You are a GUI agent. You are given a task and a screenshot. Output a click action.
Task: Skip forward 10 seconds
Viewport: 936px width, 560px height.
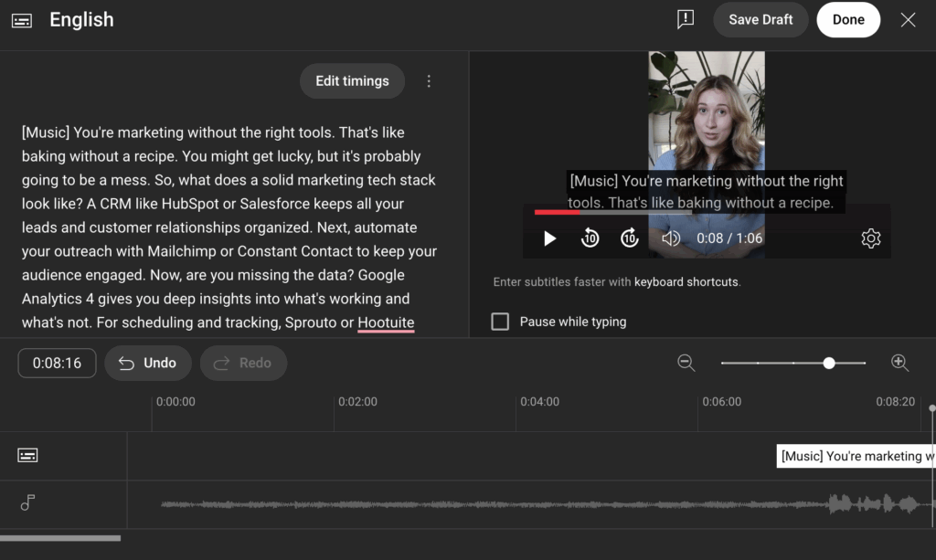tap(629, 238)
